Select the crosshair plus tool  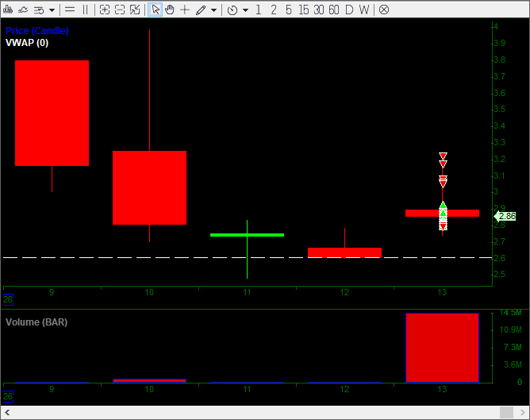[x=185, y=10]
